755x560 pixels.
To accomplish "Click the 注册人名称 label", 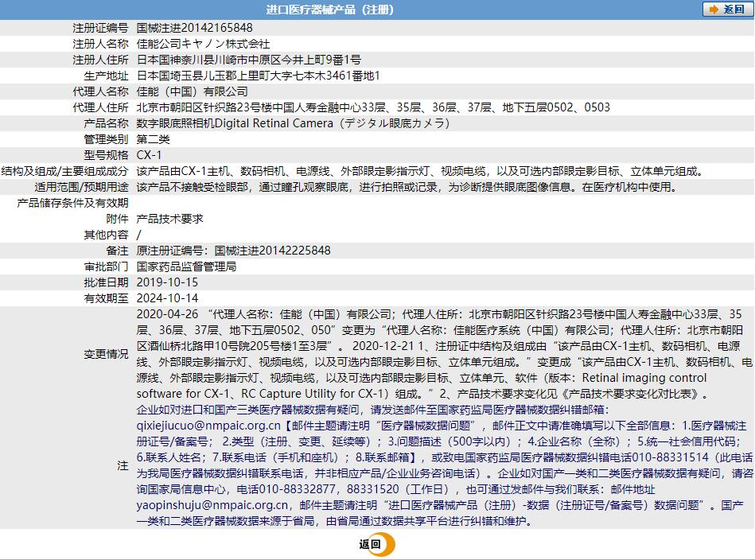I will click(100, 44).
